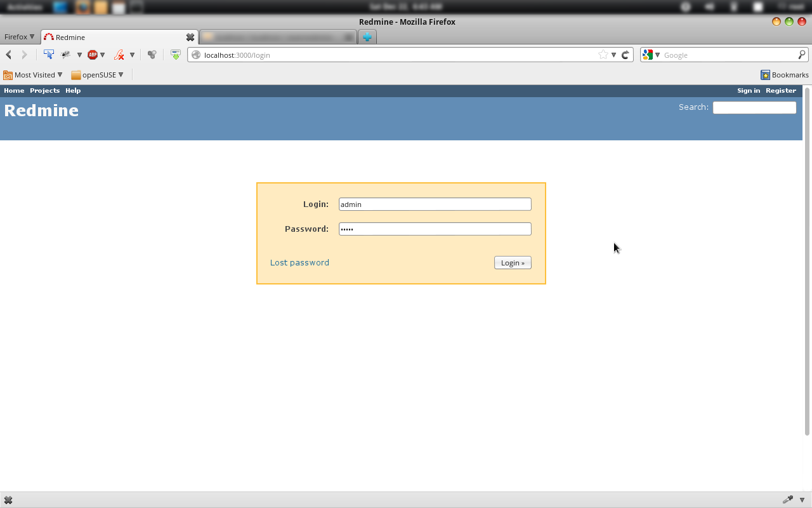This screenshot has height=508, width=812.
Task: Open a new tab with the plus button
Action: click(367, 37)
